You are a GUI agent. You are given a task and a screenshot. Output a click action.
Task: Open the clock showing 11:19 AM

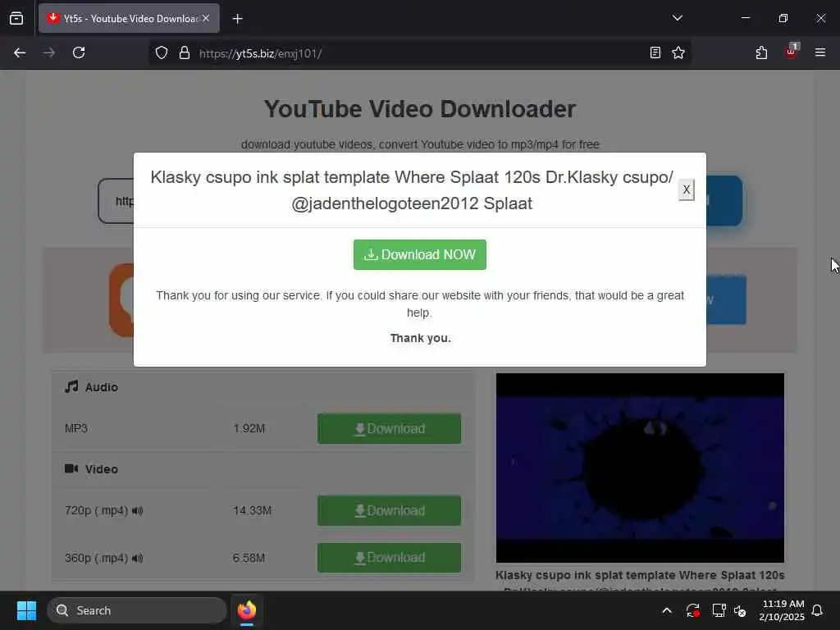[782, 610]
